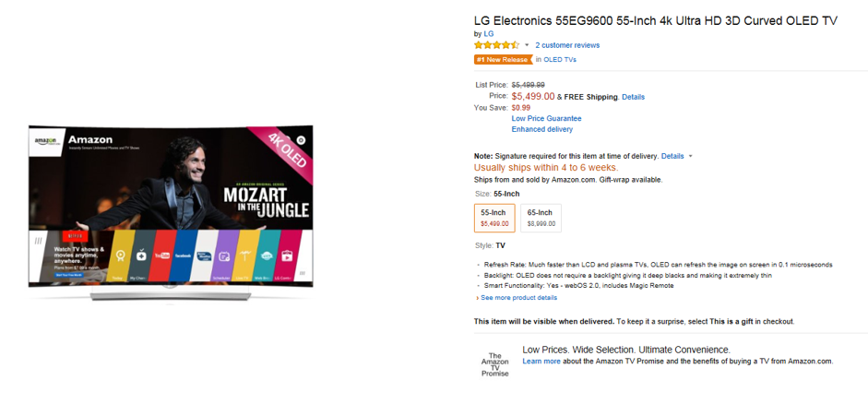Click the Netflix logo on TV image
868x404 pixels.
[74, 236]
